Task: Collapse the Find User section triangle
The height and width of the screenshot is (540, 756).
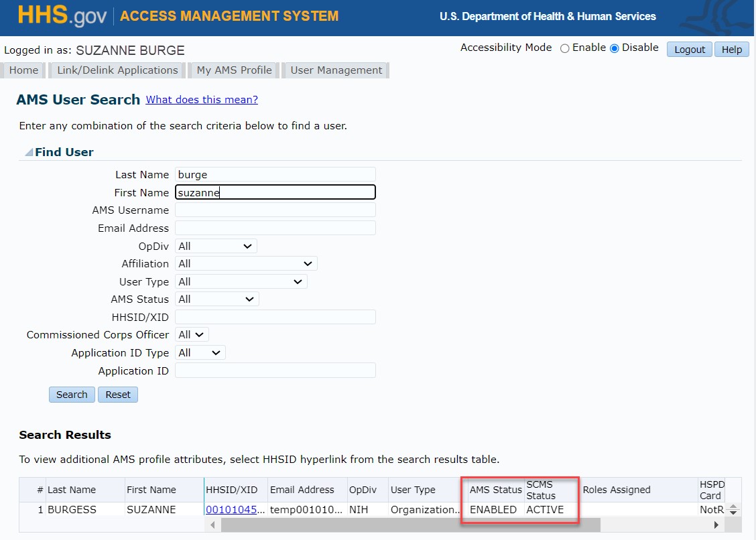Action: [x=29, y=153]
